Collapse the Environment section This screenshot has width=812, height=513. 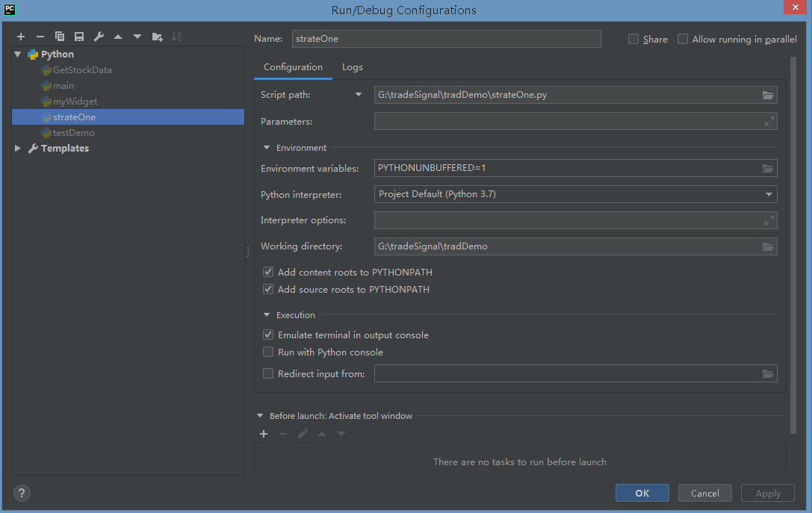(267, 148)
